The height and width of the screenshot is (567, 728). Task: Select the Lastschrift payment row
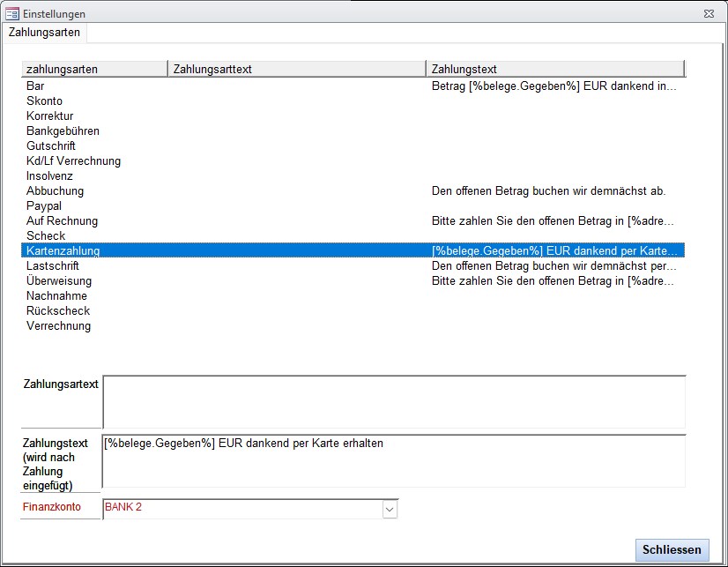click(53, 266)
